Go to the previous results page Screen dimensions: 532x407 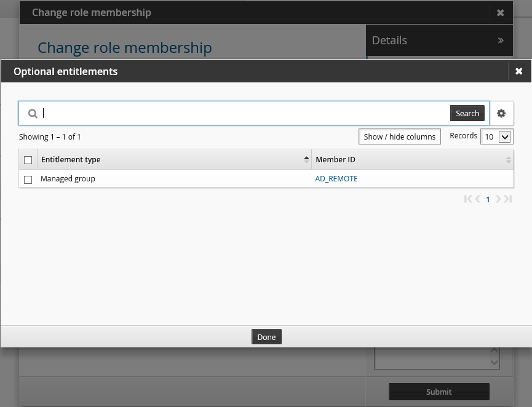[x=478, y=199]
